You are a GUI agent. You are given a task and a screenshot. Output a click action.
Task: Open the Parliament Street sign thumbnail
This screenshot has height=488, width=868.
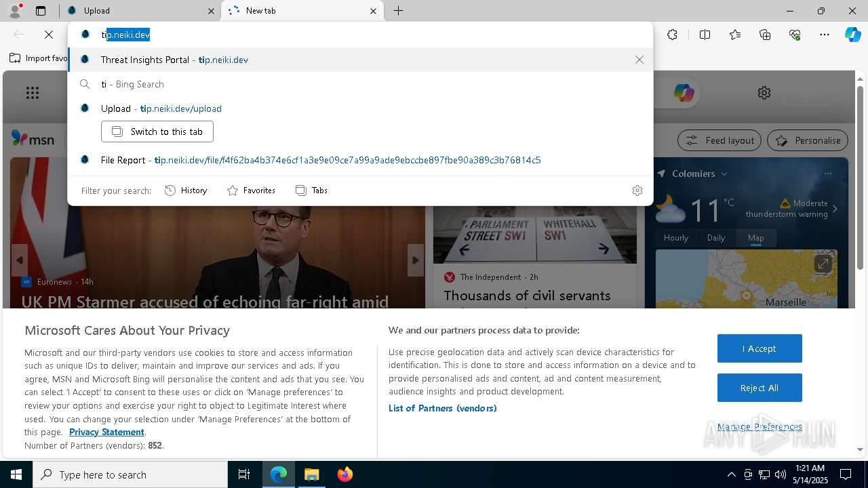pos(535,235)
